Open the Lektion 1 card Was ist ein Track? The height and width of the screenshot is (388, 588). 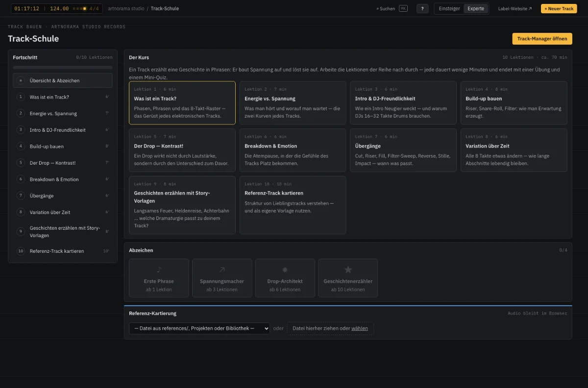pyautogui.click(x=182, y=103)
